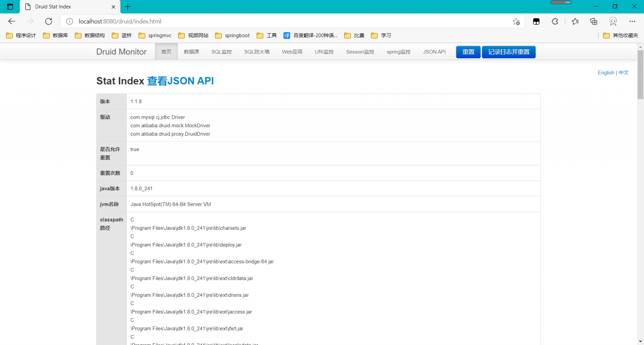Open the 蓝桥 bookmark folder
The width and height of the screenshot is (644, 345).
(x=121, y=36)
